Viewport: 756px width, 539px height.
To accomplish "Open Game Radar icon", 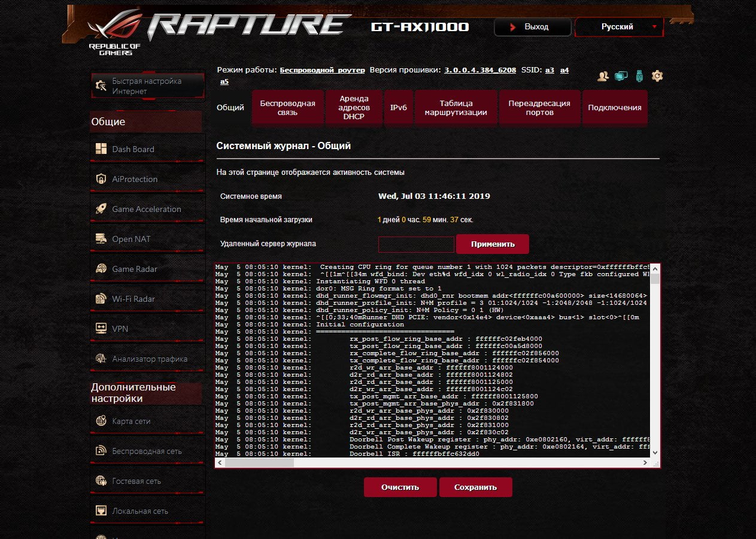I will 101,269.
